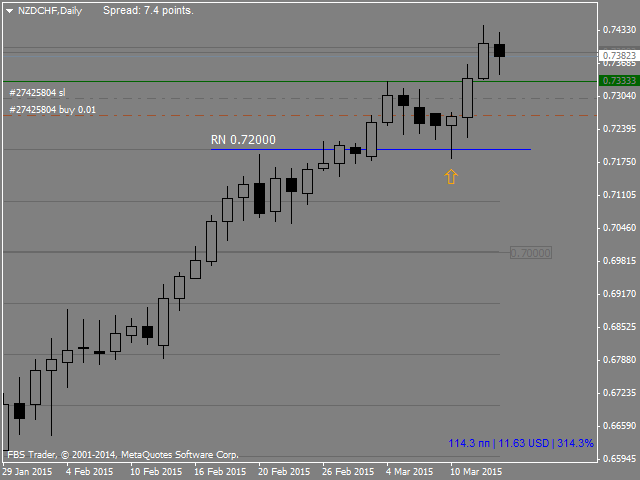Click the NZDCHF,Daily chart title

click(x=50, y=11)
